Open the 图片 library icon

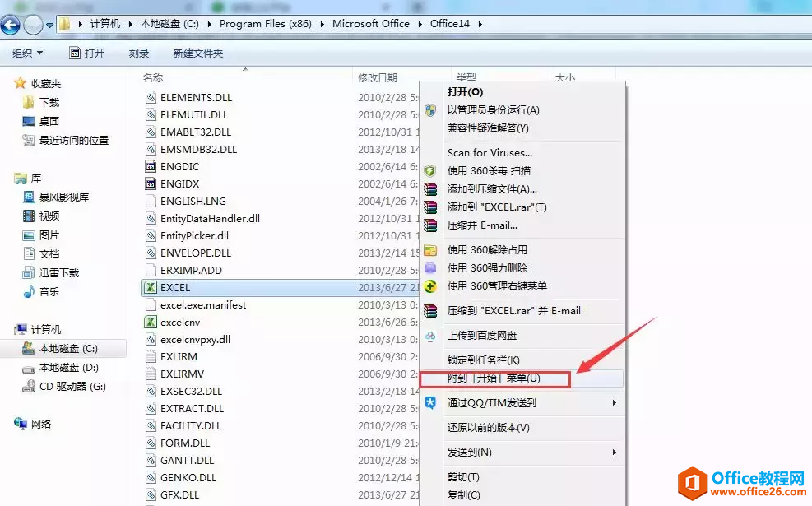click(x=29, y=235)
